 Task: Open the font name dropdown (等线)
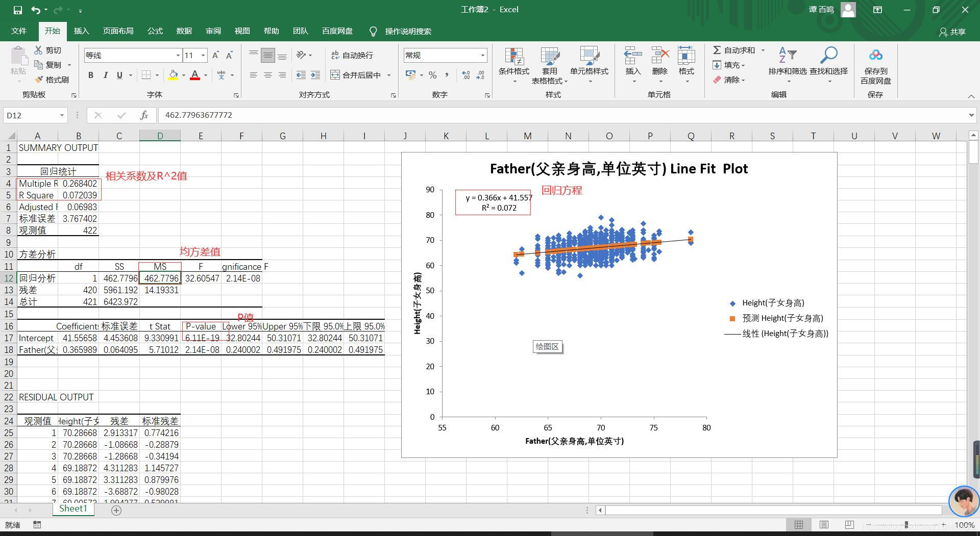(178, 55)
